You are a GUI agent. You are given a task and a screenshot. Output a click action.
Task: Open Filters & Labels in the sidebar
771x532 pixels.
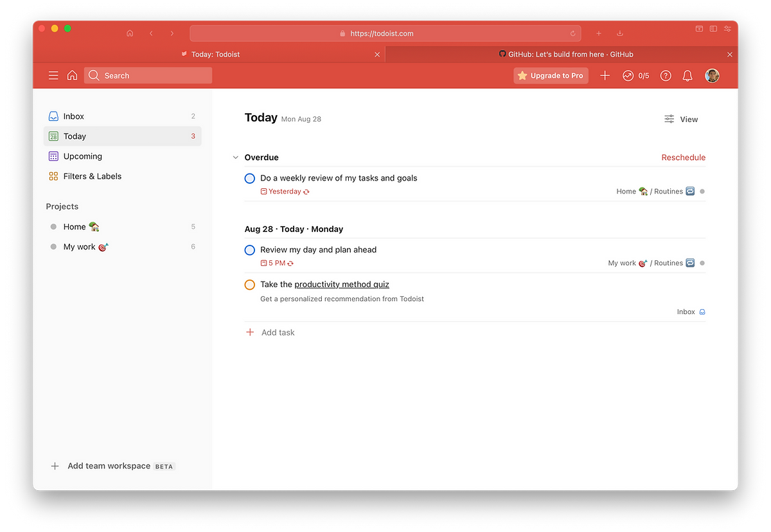coord(122,176)
